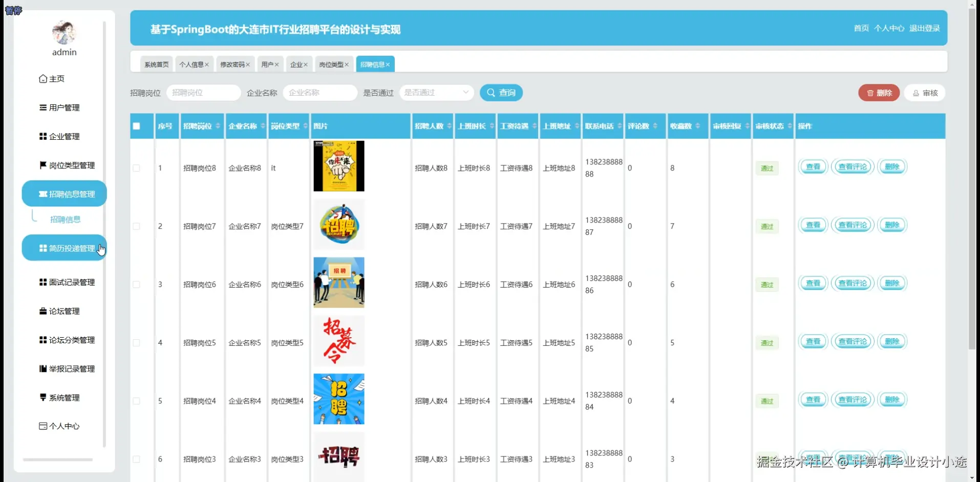Close the 岗位类型 tab

point(347,64)
